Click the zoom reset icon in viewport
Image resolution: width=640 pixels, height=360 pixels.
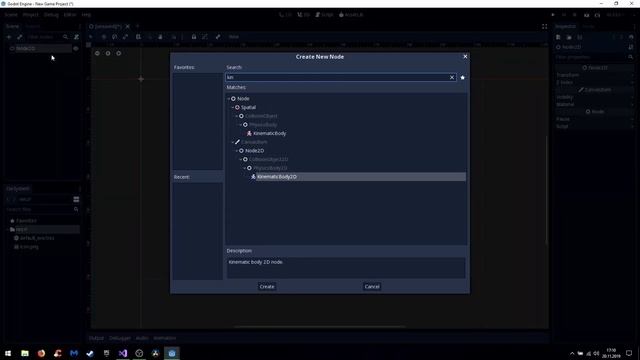(x=108, y=53)
